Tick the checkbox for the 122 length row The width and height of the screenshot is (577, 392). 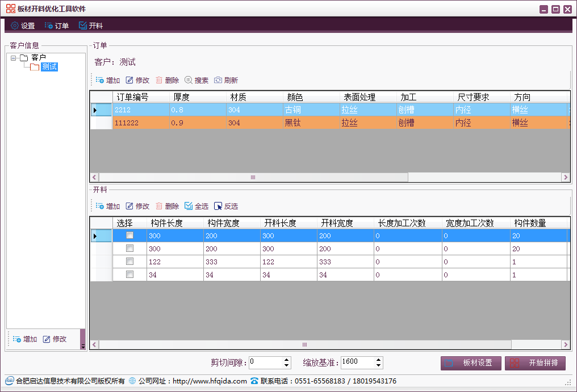click(129, 262)
